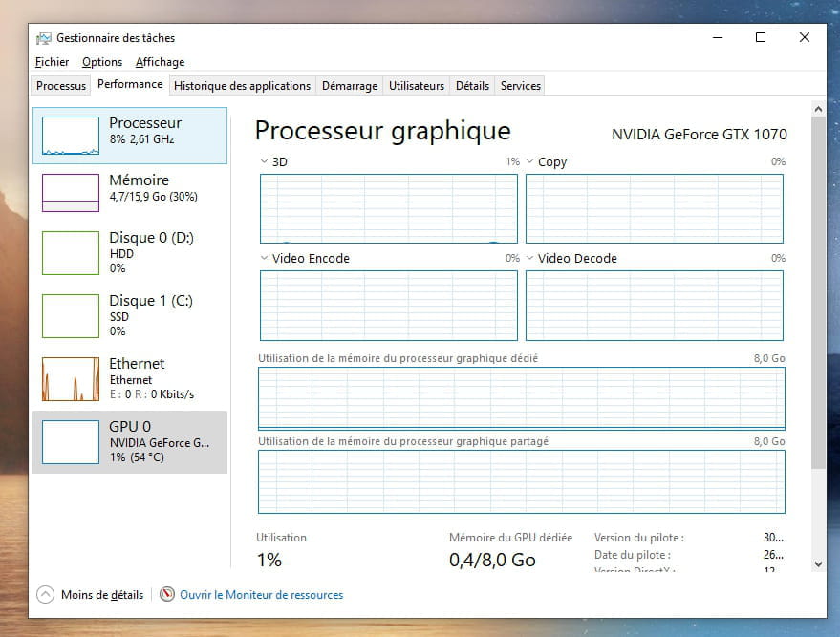Select the Ethernet activity thumbnail graph
The height and width of the screenshot is (637, 840).
(71, 379)
